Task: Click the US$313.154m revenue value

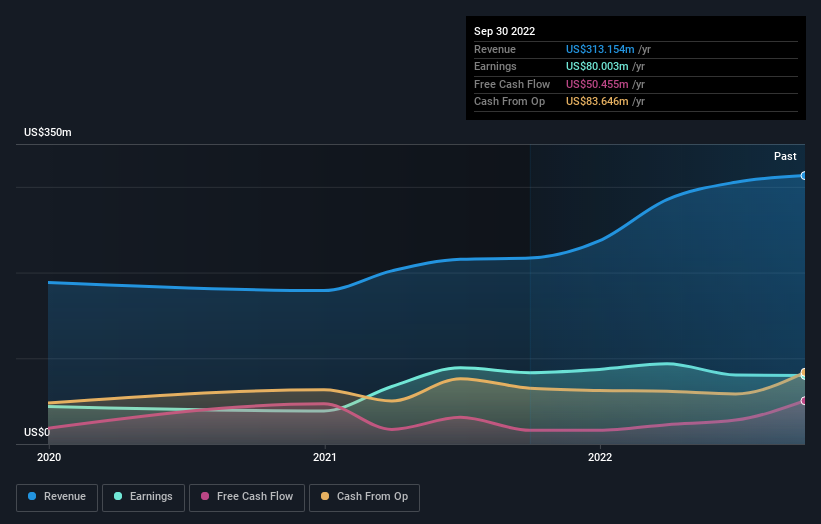Action: click(600, 49)
